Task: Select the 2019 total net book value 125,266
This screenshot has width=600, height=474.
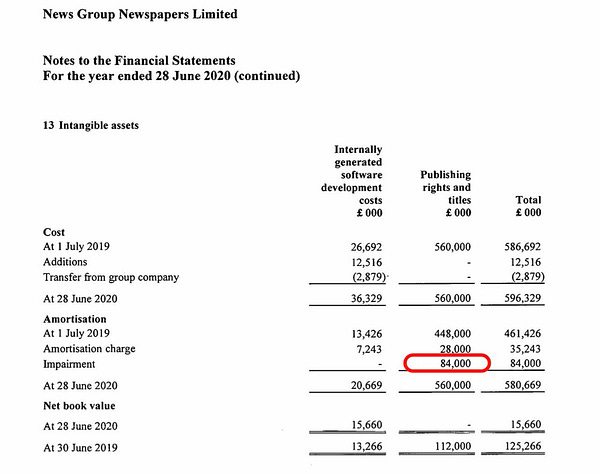Action: pos(522,446)
